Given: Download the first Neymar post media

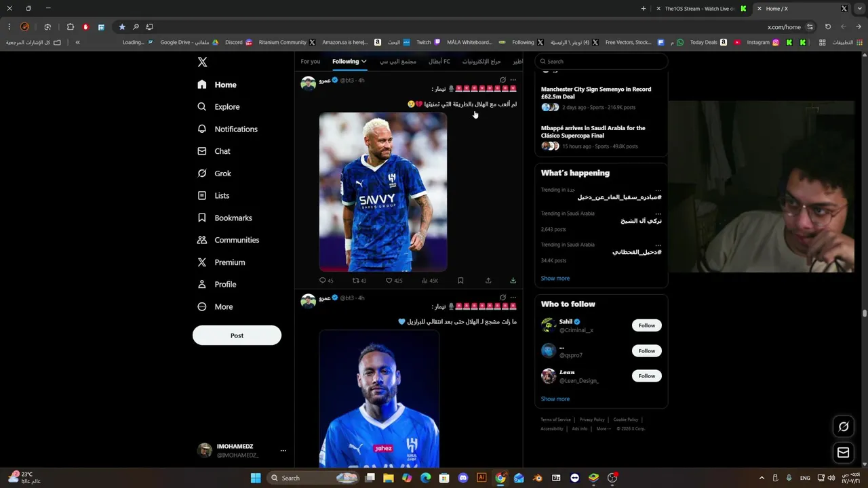Looking at the screenshot, I should tap(513, 281).
